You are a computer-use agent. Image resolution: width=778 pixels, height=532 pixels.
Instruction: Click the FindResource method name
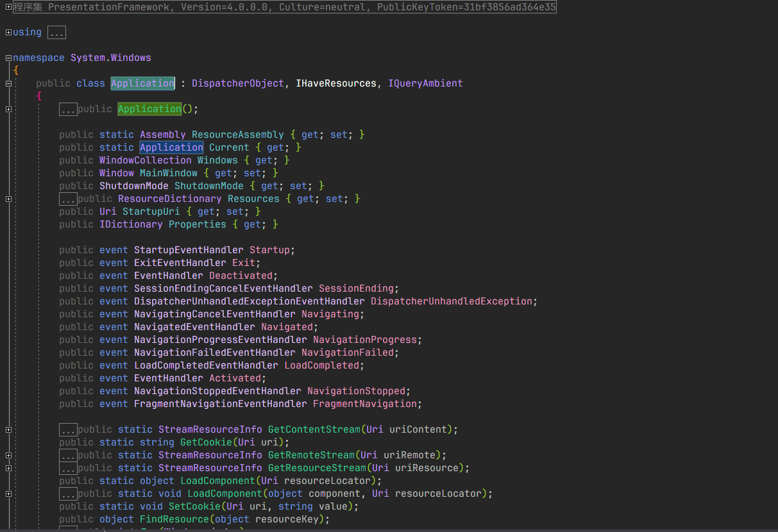coord(174,519)
